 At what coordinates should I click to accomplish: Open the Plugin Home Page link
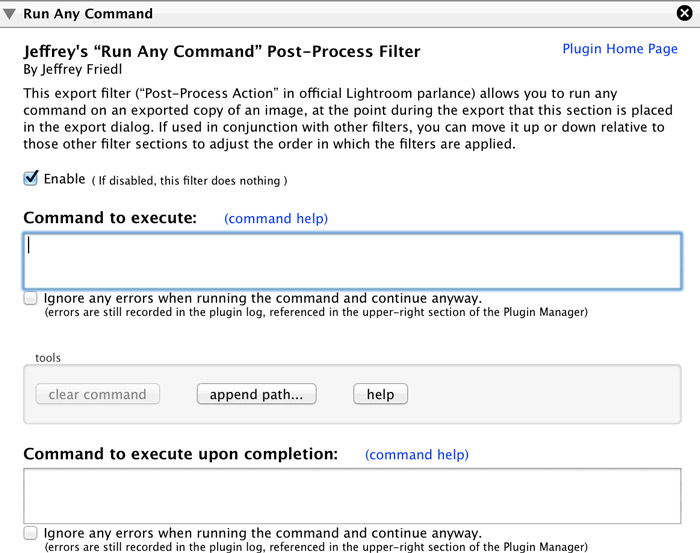pos(620,49)
